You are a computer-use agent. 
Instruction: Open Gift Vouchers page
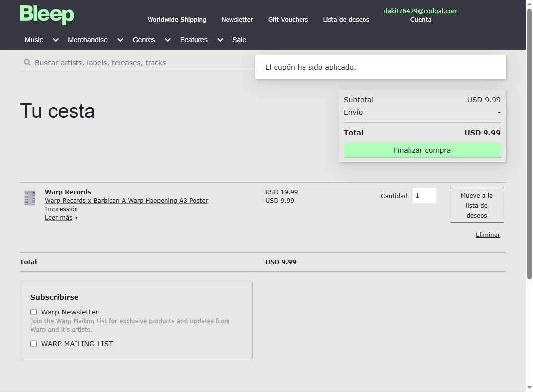click(288, 20)
